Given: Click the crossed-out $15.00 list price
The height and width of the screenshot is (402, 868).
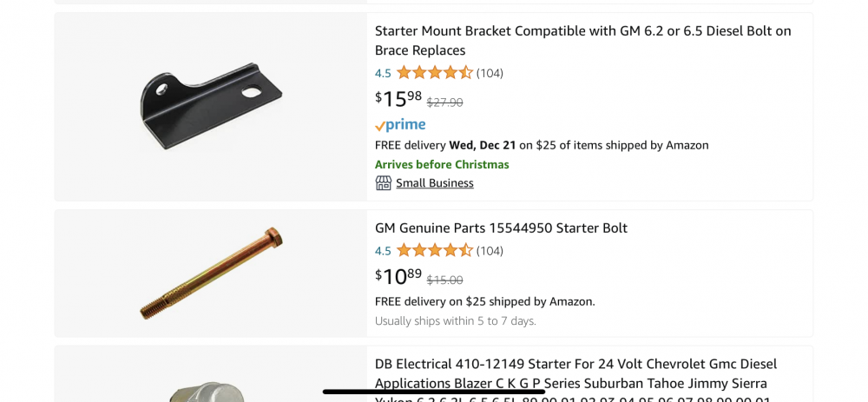Looking at the screenshot, I should point(444,280).
